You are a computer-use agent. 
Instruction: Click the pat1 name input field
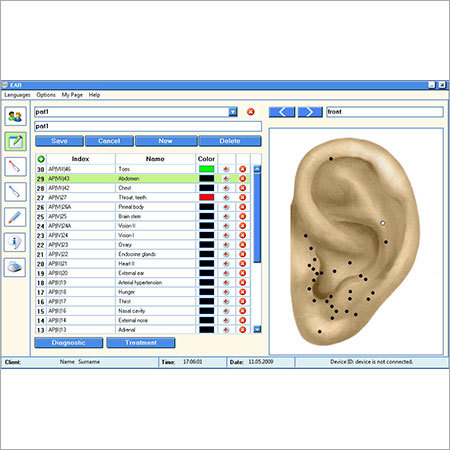pyautogui.click(x=148, y=126)
